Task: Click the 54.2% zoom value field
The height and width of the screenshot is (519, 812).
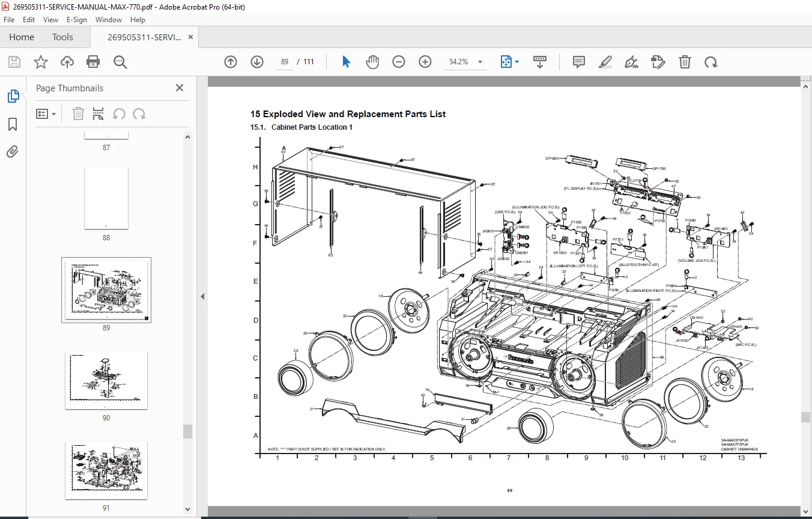Action: (459, 62)
